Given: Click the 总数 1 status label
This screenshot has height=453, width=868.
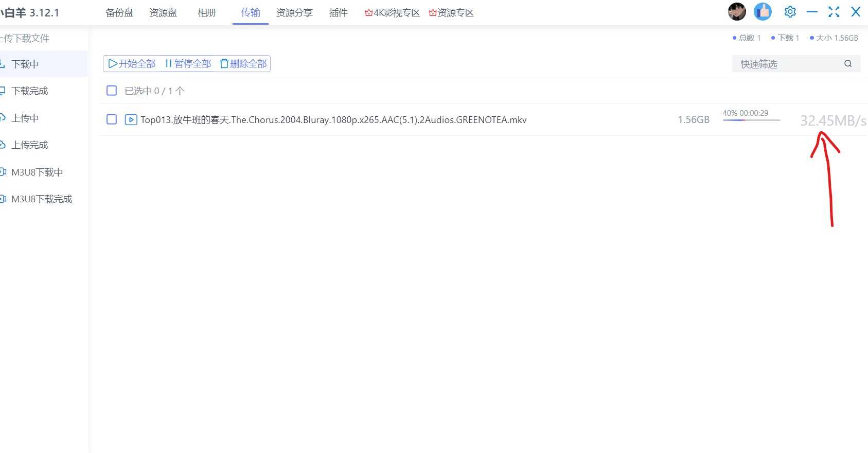Looking at the screenshot, I should [747, 38].
